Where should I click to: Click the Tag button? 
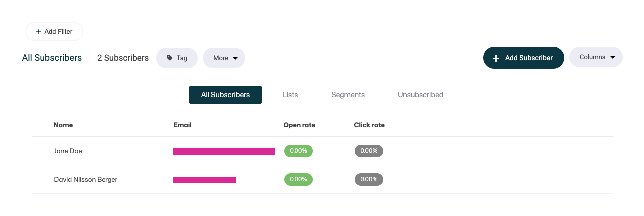point(177,58)
